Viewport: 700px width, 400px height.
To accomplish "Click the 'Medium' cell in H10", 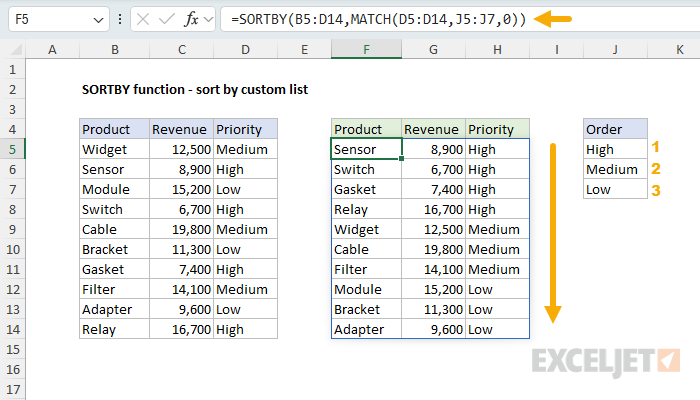I will click(x=497, y=249).
